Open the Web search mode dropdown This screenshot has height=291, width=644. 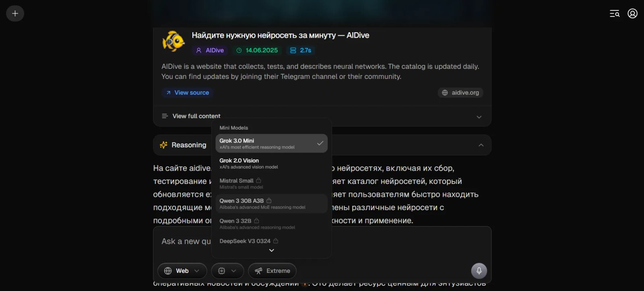pos(182,271)
